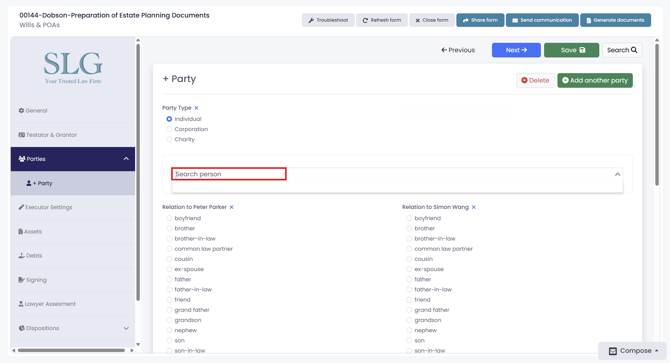This screenshot has width=670, height=363.
Task: Click Add another party
Action: [595, 80]
